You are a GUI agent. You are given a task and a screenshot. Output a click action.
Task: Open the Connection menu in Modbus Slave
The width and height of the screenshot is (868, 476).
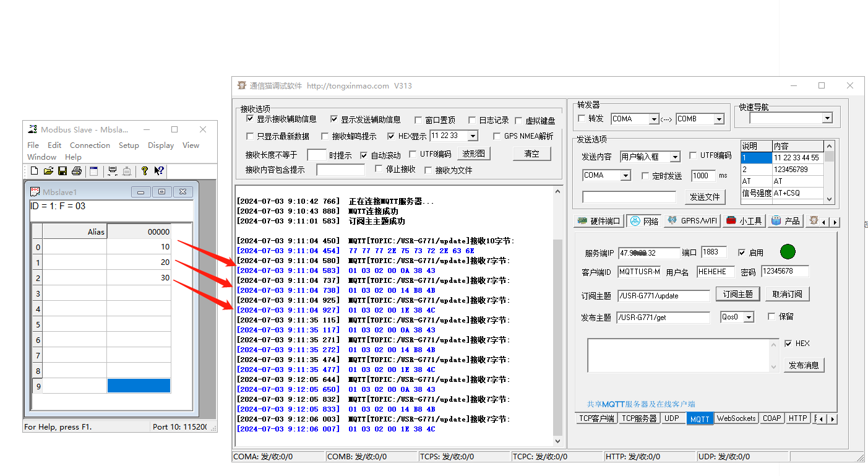pyautogui.click(x=90, y=145)
